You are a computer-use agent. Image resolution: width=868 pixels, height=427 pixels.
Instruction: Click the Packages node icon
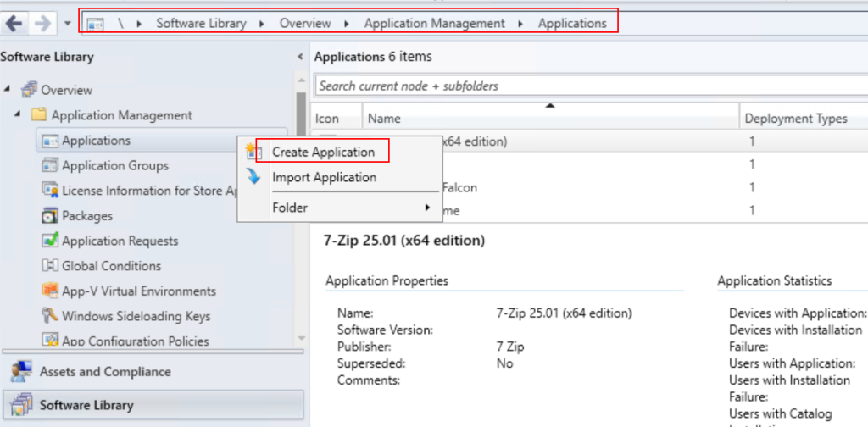click(x=49, y=216)
